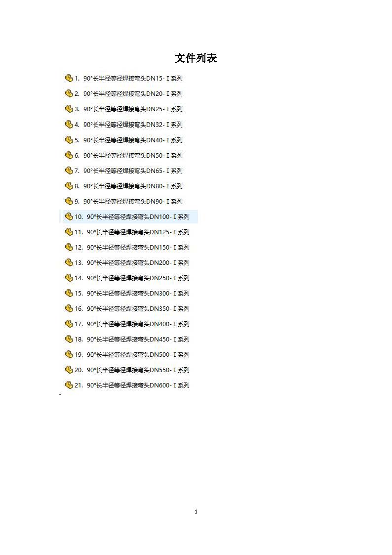The width and height of the screenshot is (392, 555).
Task: Open the DN65 elbow file entry
Action: (133, 171)
